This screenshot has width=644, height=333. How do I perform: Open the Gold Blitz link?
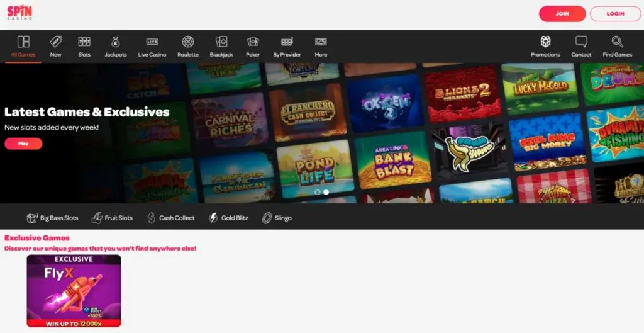235,218
